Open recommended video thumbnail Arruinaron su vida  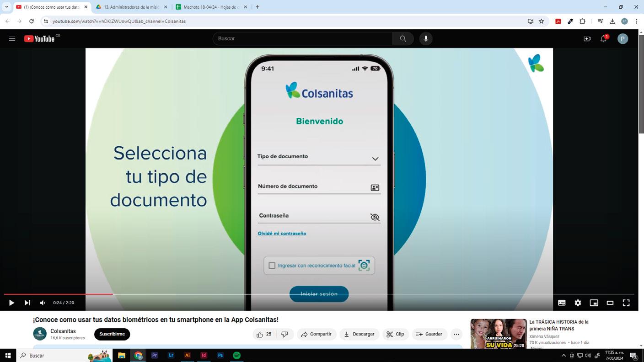[x=499, y=334]
